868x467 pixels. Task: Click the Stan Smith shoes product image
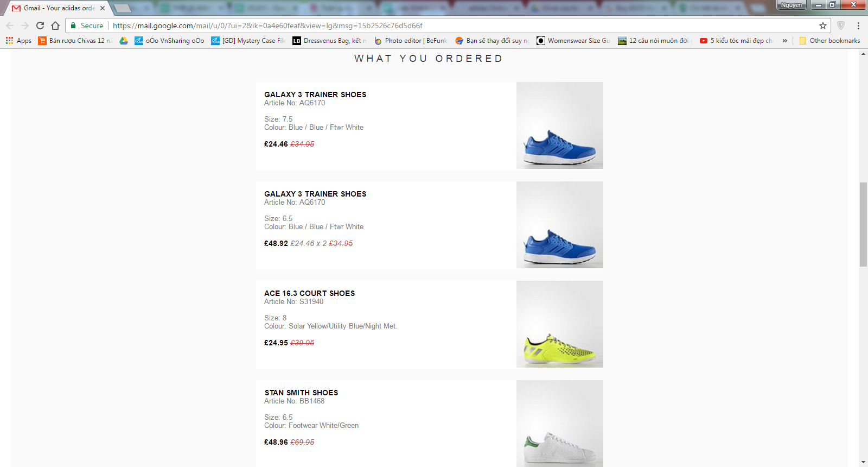click(559, 424)
